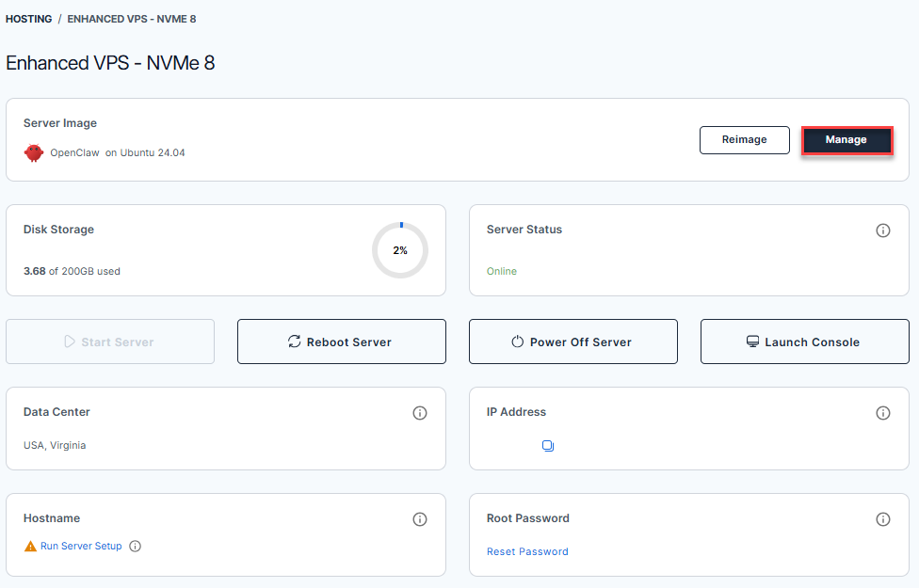919x588 pixels.
Task: Click ENHANCED VPS - NVME 8 breadcrumb
Action: coord(132,19)
